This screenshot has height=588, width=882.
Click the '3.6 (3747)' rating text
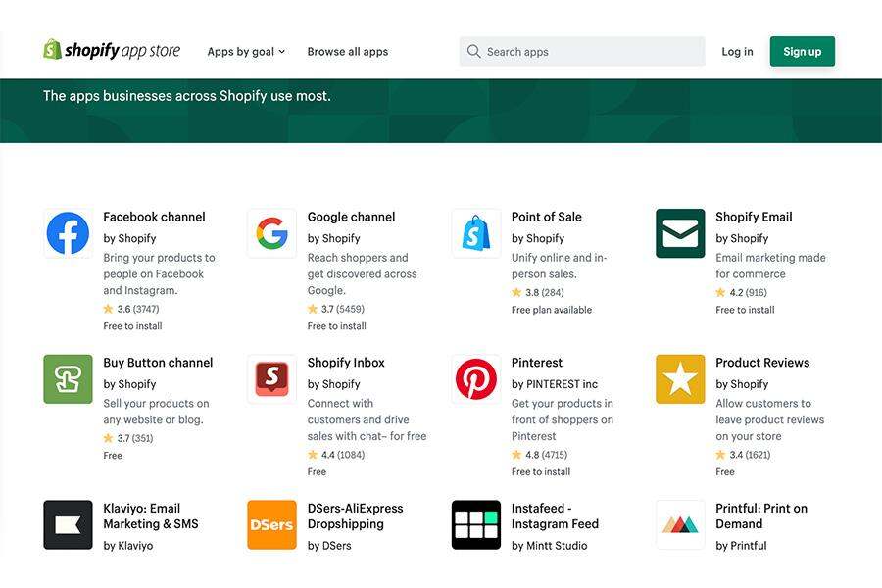coord(138,309)
